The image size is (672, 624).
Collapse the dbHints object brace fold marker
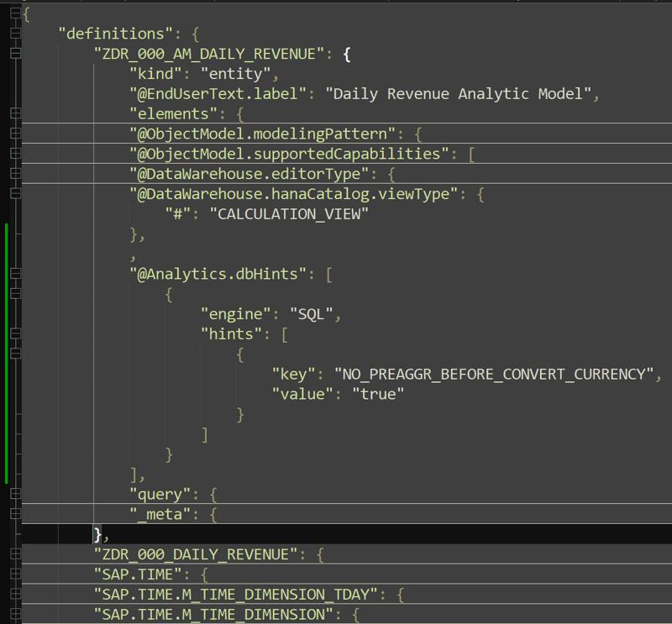pos(15,294)
